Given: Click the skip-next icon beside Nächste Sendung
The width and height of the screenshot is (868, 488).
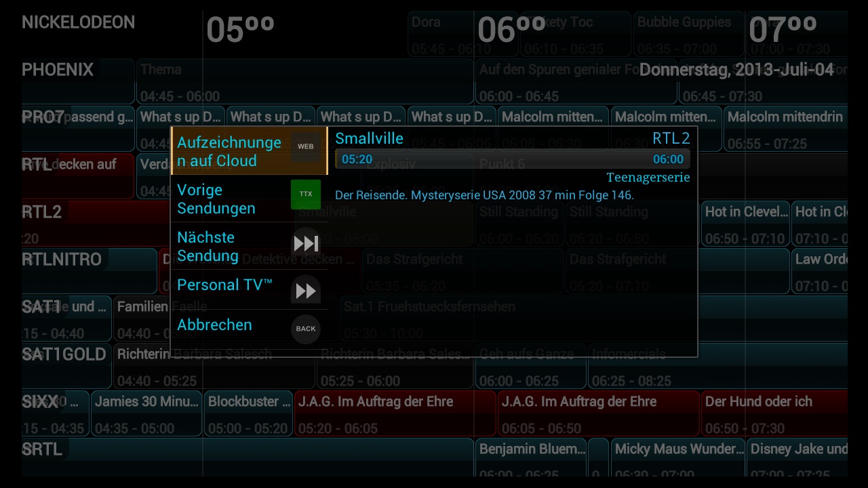Looking at the screenshot, I should (306, 243).
